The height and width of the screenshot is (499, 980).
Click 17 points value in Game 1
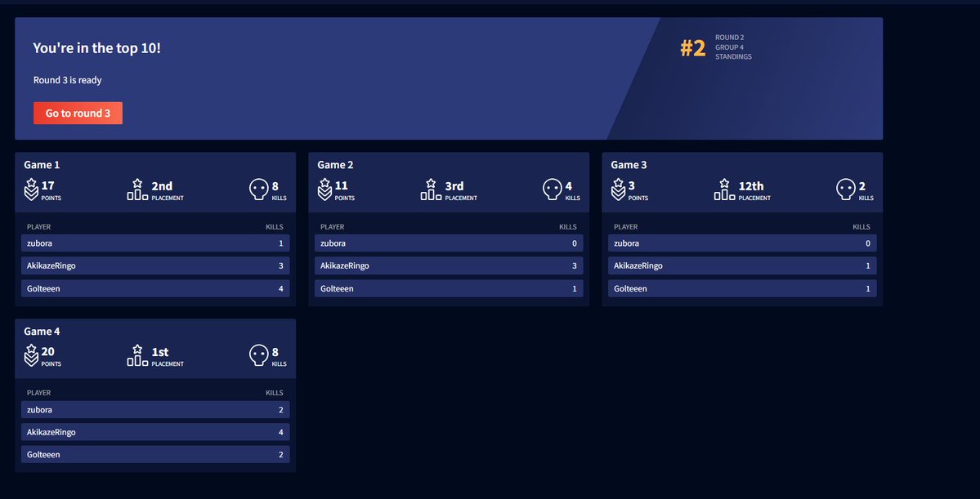point(47,186)
